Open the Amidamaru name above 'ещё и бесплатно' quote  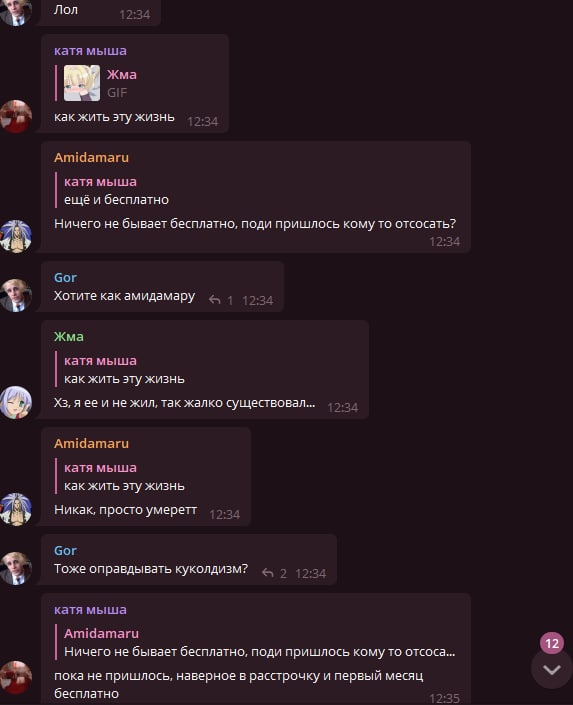pyautogui.click(x=91, y=157)
